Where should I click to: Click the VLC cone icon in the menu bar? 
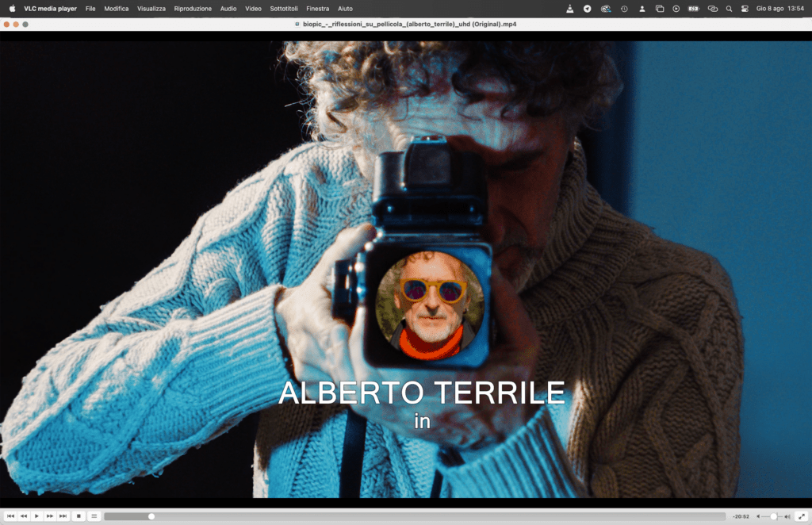point(570,9)
